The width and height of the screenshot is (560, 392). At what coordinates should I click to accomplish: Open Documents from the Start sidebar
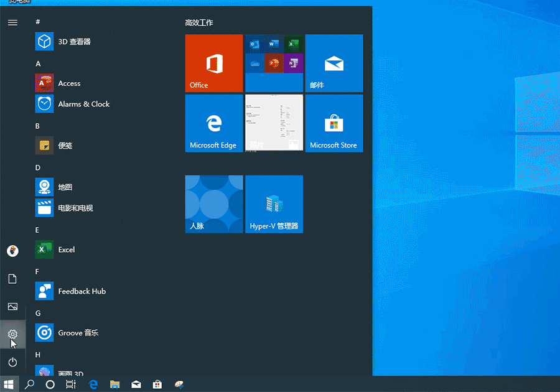point(12,279)
